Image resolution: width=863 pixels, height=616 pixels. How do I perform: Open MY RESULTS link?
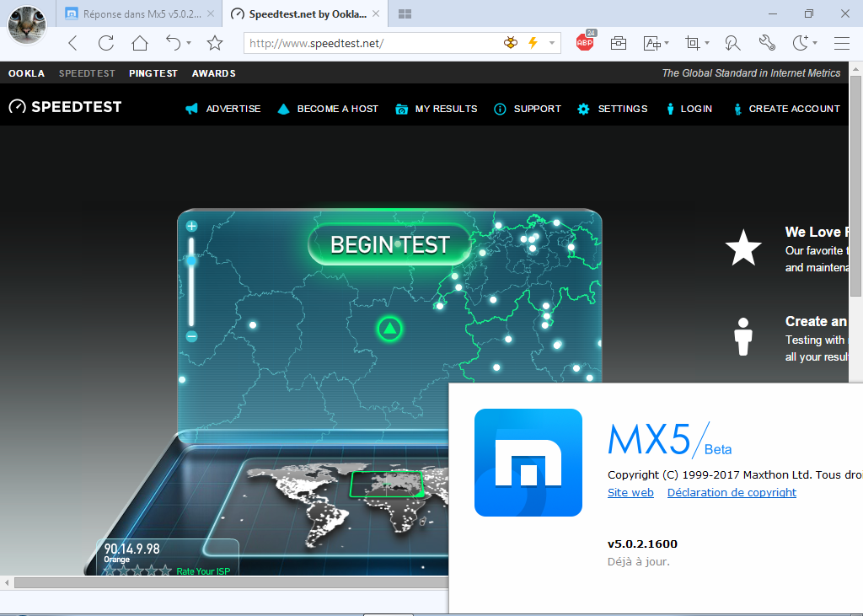(437, 109)
